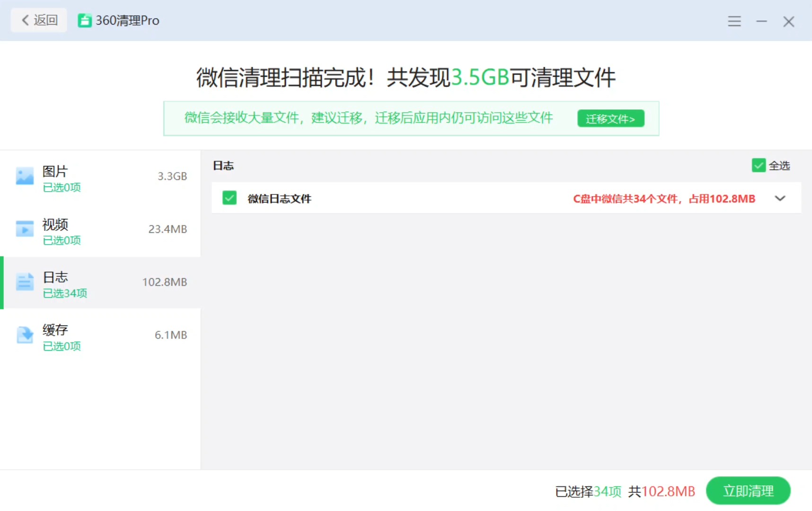Toggle the 全选 select-all checkbox
812x511 pixels.
coord(759,166)
